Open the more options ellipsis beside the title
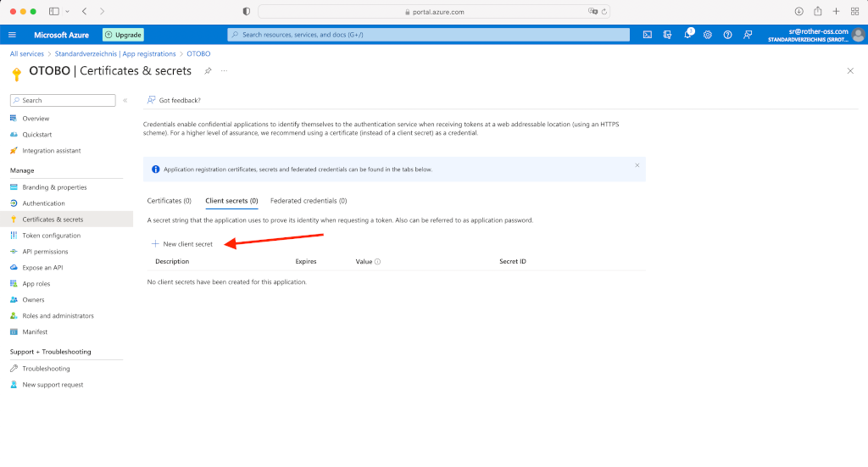The height and width of the screenshot is (467, 868). tap(225, 71)
